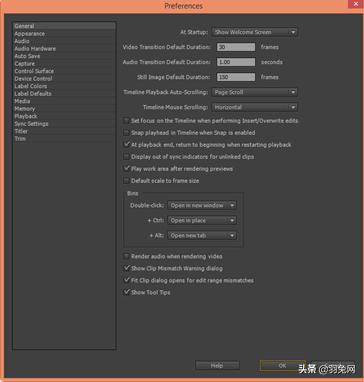Uncheck Play work area after rendering previews
Viewport: 364px width, 382px height.
(126, 169)
